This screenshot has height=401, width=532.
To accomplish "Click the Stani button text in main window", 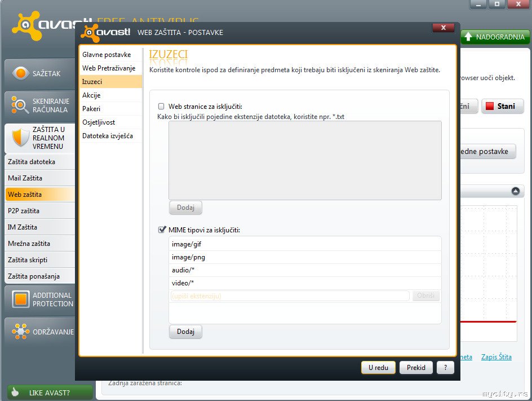I will click(x=506, y=106).
